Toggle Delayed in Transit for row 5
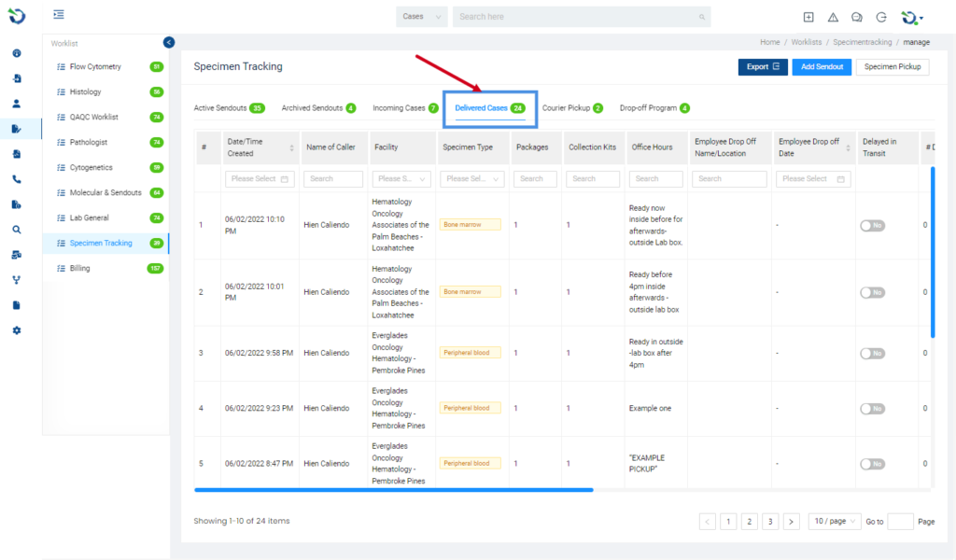Screen dimensions: 956x560 point(873,464)
